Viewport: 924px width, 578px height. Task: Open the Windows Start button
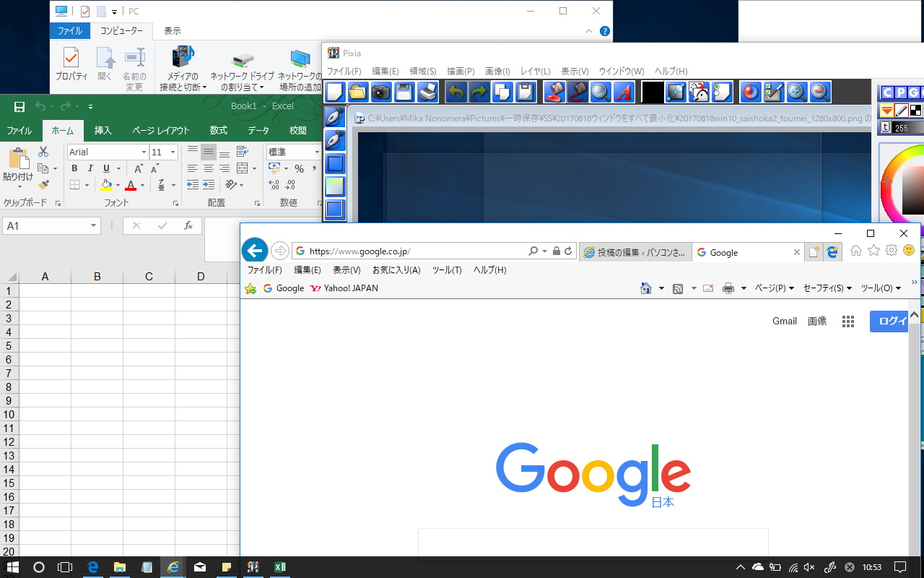click(12, 567)
